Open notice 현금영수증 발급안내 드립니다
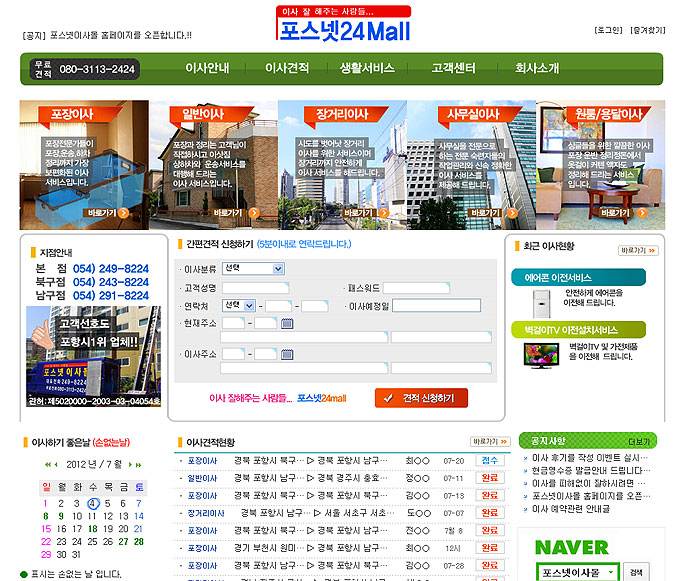Screen dimensions: 681x581 point(591,470)
